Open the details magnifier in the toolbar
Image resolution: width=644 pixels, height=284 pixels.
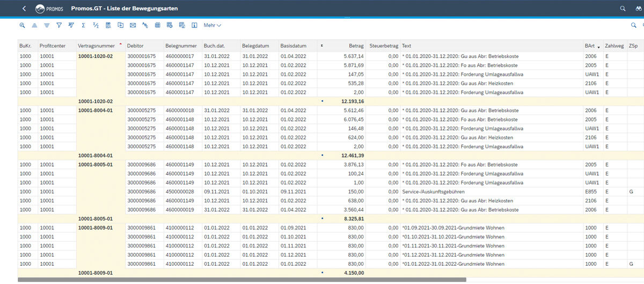click(x=23, y=25)
